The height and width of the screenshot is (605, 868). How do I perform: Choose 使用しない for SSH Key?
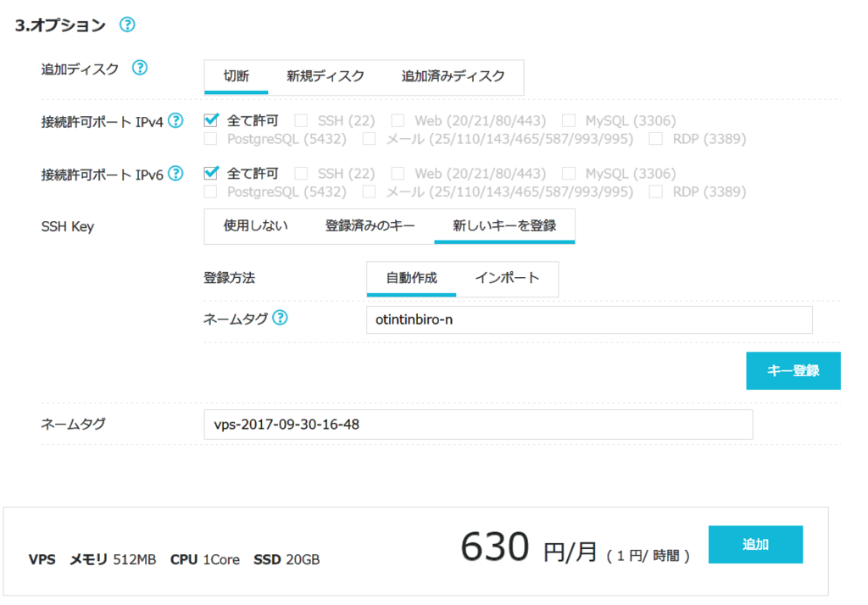(256, 225)
